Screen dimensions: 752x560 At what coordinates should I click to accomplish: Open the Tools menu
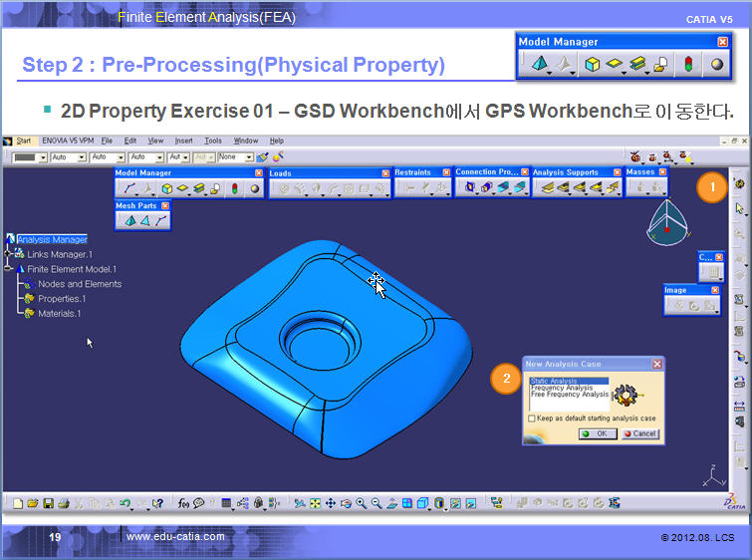tap(213, 140)
